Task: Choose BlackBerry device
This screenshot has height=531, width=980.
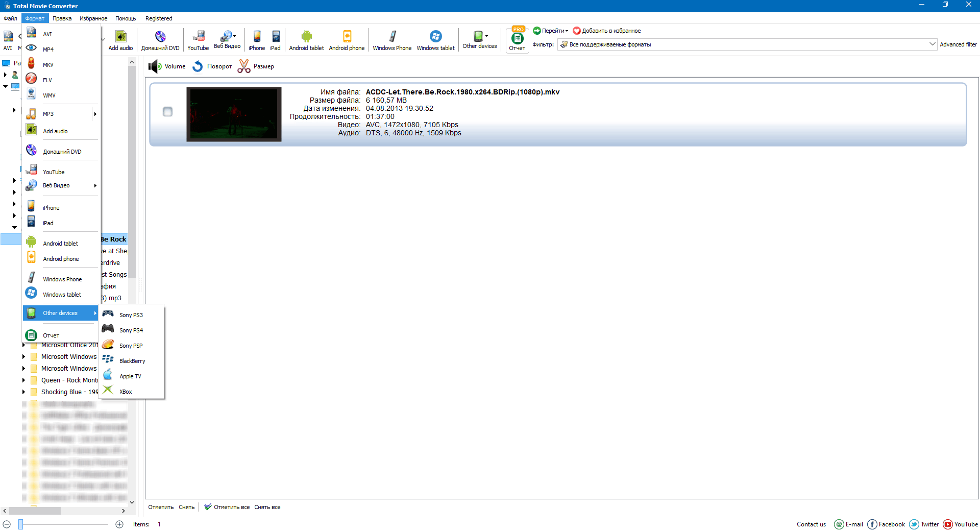Action: click(131, 360)
